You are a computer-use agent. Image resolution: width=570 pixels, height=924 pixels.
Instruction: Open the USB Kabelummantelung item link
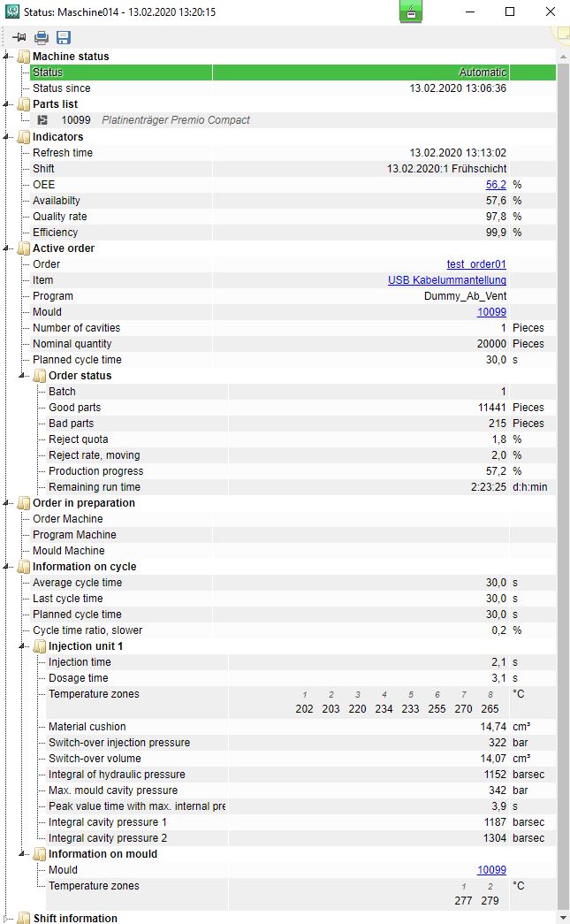[447, 280]
